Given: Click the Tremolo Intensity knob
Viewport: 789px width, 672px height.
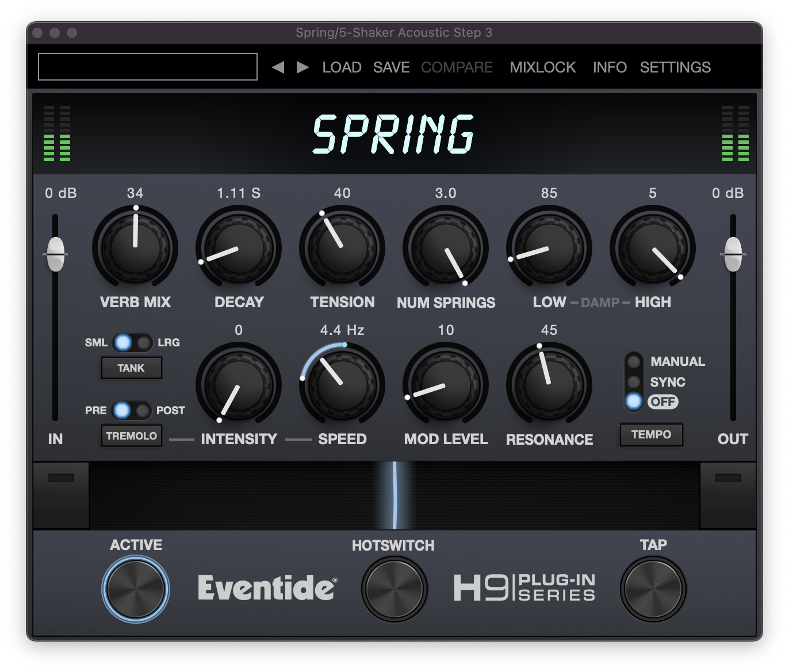Looking at the screenshot, I should (239, 384).
